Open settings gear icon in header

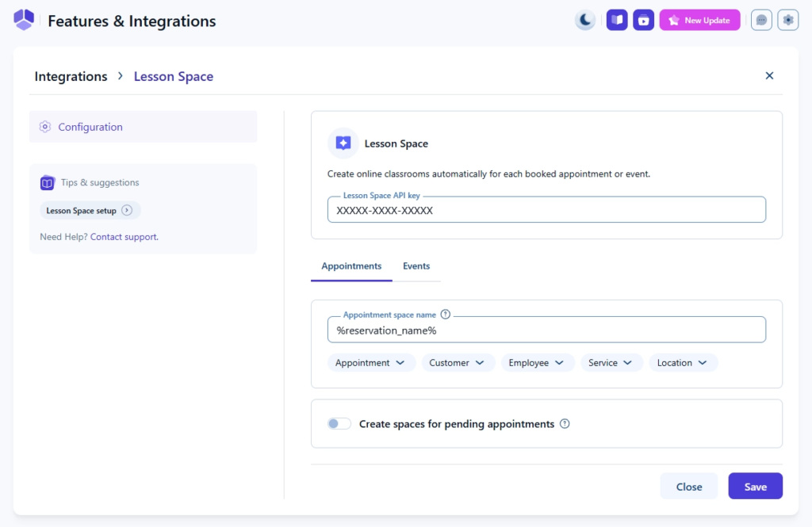pyautogui.click(x=787, y=20)
